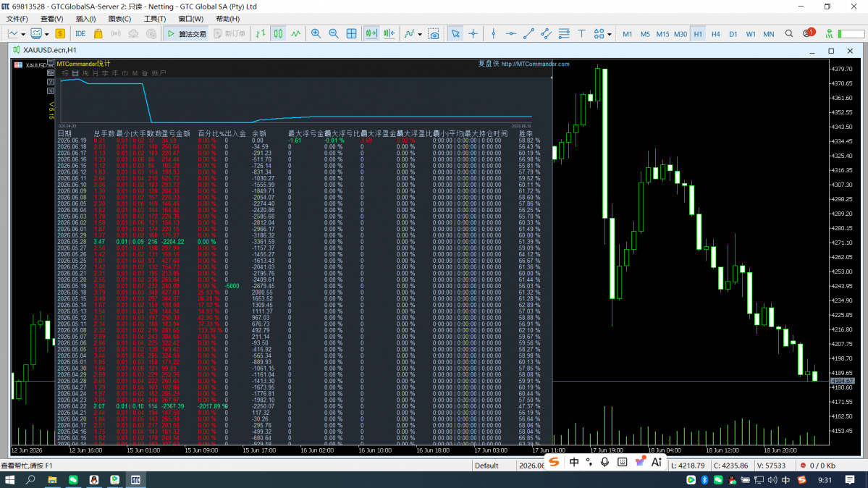Viewport: 868px width, 488px height.
Task: Open the 帮助(H) menu
Action: coord(227,19)
